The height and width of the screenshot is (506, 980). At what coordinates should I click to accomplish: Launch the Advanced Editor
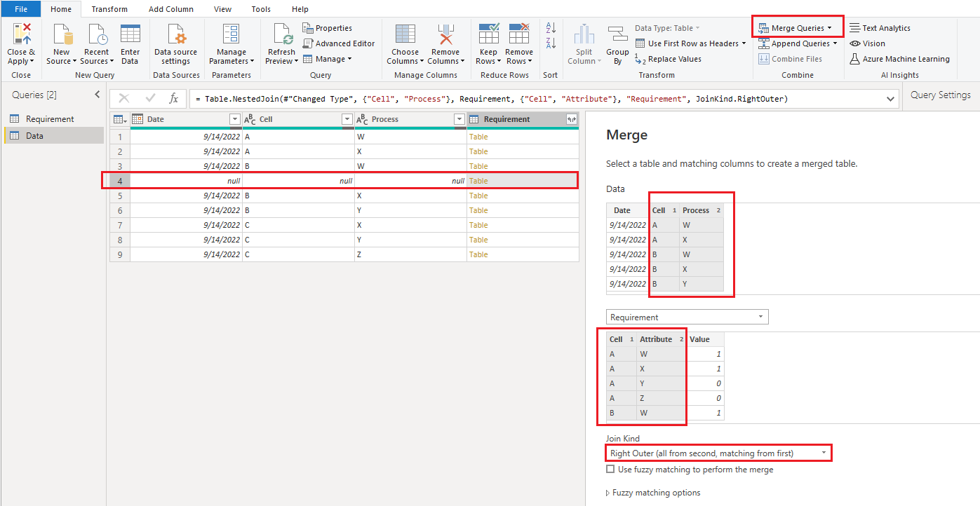click(339, 43)
